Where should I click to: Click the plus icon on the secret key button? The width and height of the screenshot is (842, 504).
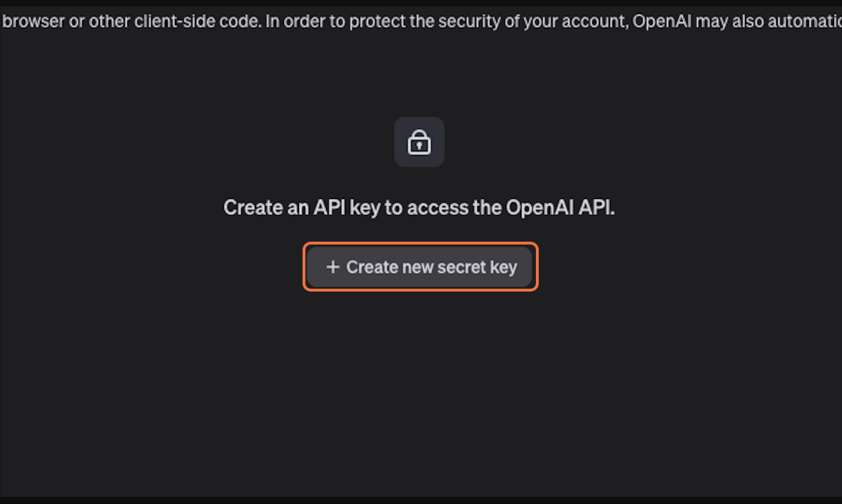coord(332,267)
